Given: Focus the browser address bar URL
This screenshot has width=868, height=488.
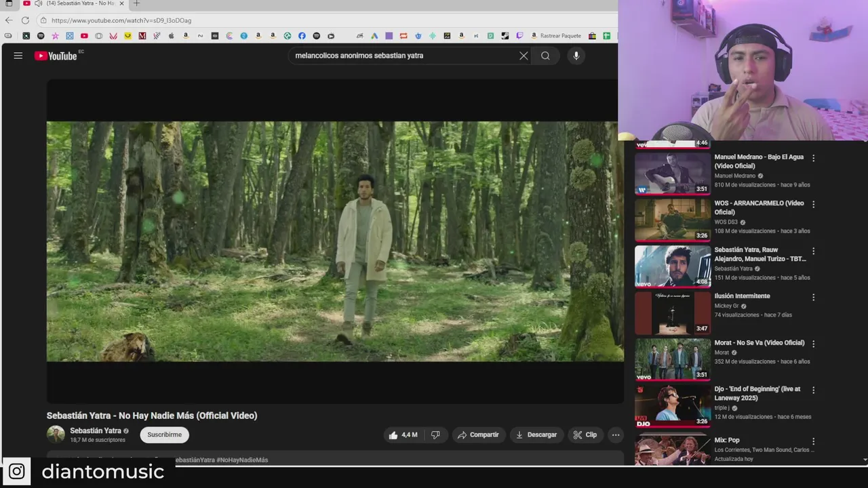Looking at the screenshot, I should (121, 20).
